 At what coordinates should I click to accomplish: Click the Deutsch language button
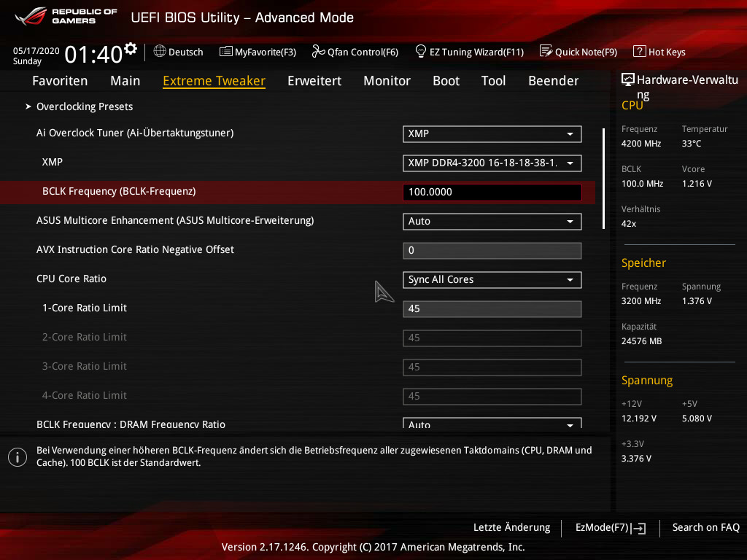coord(178,52)
